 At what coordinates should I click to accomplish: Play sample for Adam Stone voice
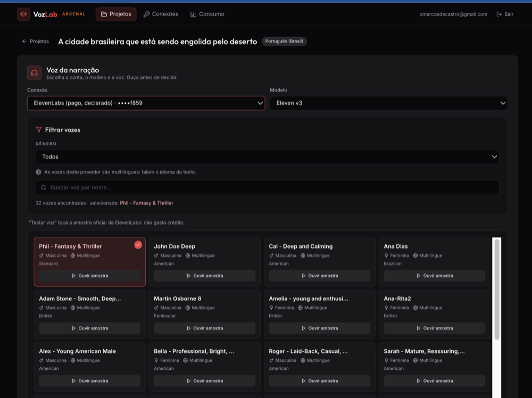tap(89, 328)
